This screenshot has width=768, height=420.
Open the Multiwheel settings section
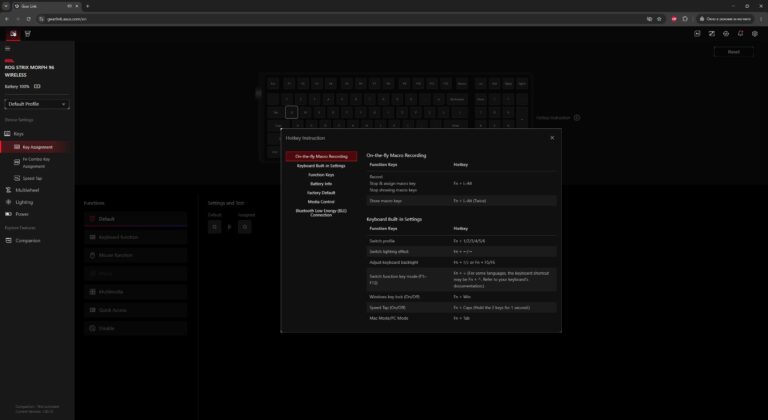[27, 190]
